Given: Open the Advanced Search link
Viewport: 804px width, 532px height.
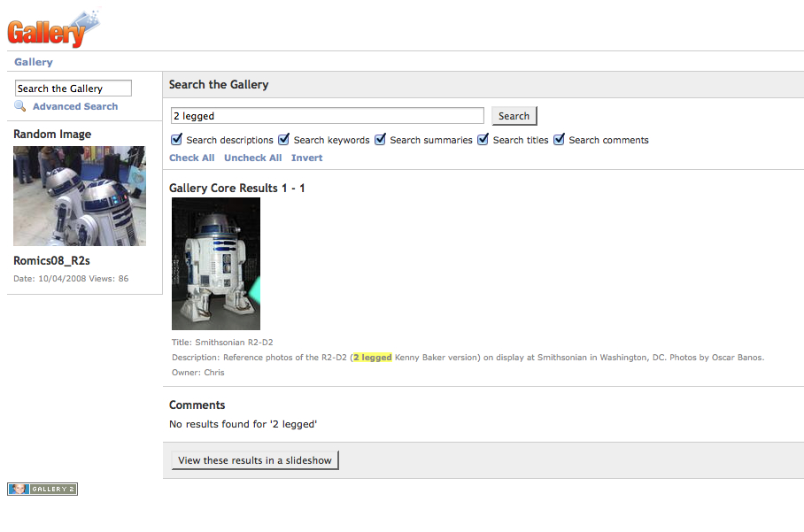Looking at the screenshot, I should 75,106.
